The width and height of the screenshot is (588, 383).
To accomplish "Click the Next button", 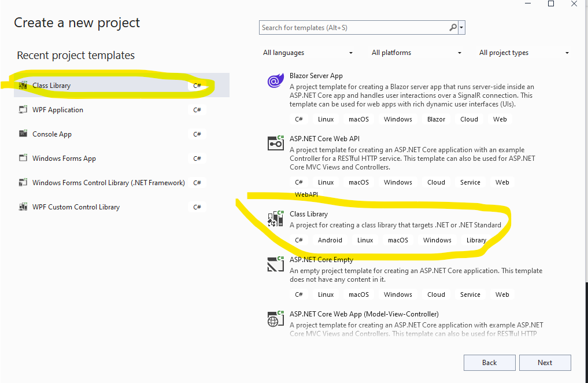I will tap(545, 363).
